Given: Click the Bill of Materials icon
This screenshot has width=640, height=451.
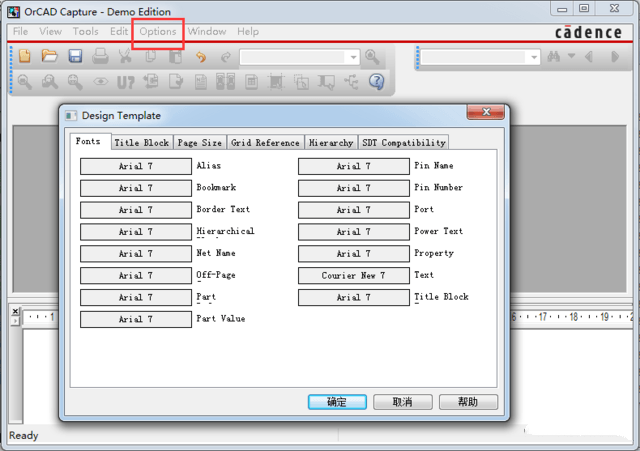Looking at the screenshot, I should coord(251,82).
